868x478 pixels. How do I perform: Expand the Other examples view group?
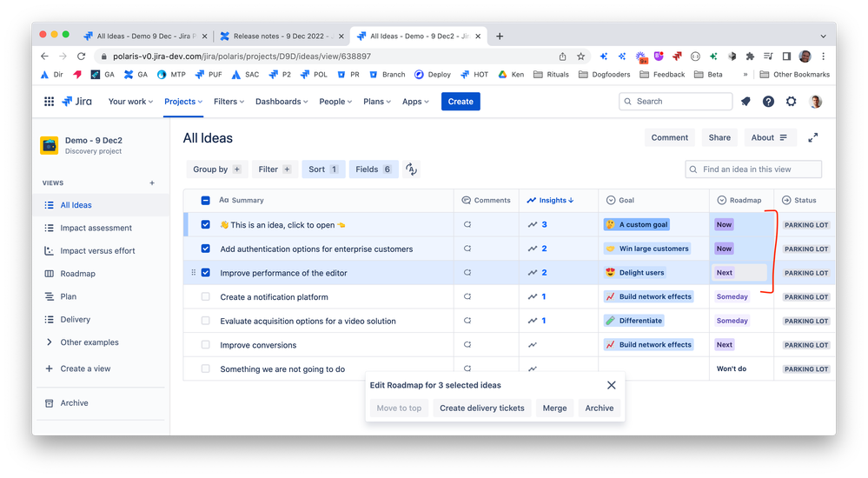click(50, 342)
